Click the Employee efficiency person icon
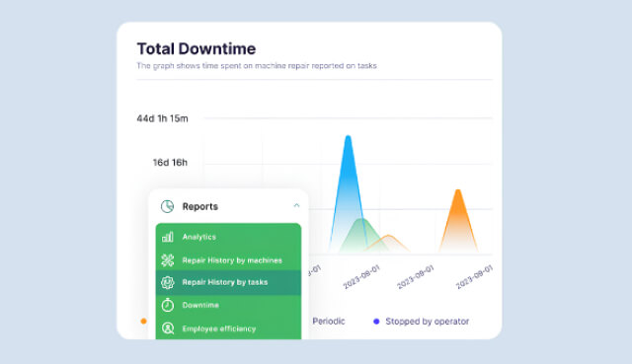Viewport: 632px width, 364px height. point(167,328)
